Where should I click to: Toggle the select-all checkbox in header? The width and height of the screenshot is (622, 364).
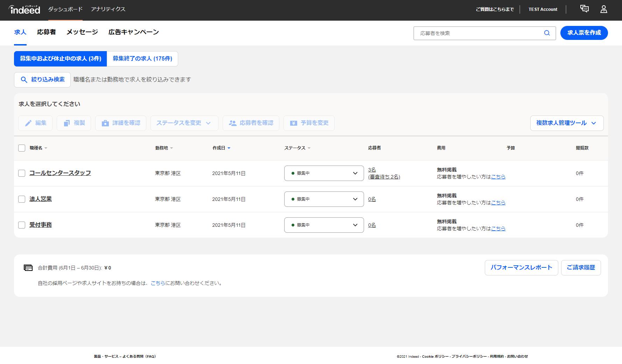[22, 148]
